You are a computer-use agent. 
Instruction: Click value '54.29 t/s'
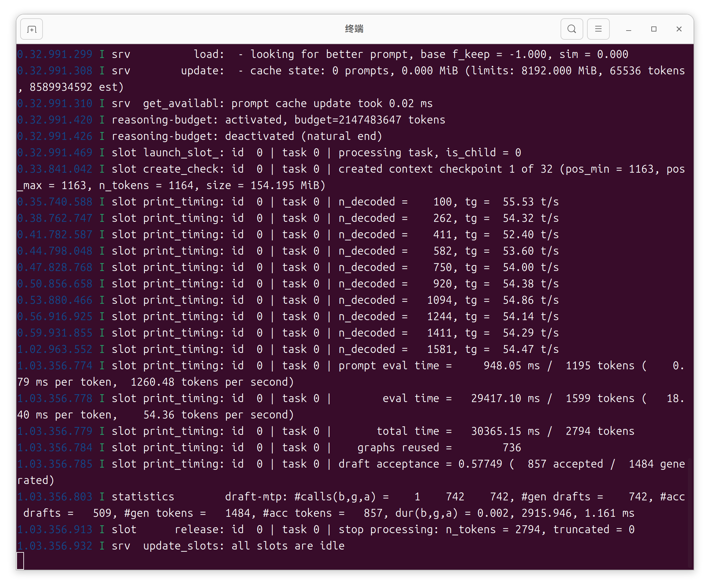(531, 333)
